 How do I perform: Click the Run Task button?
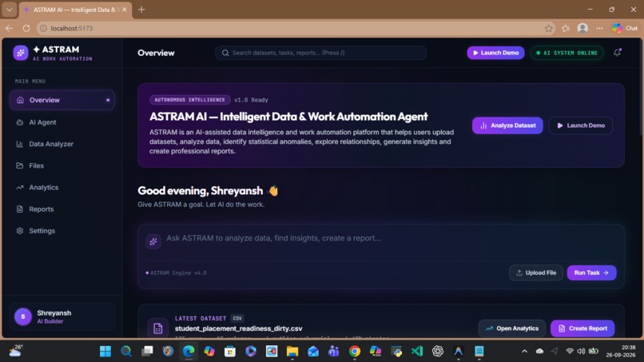[x=591, y=272]
